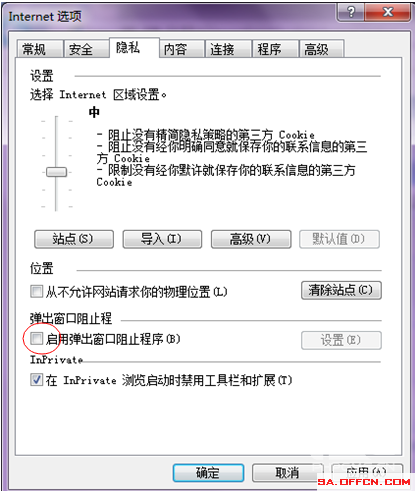The height and width of the screenshot is (491, 415).
Task: Click the help question mark button
Action: click(351, 13)
